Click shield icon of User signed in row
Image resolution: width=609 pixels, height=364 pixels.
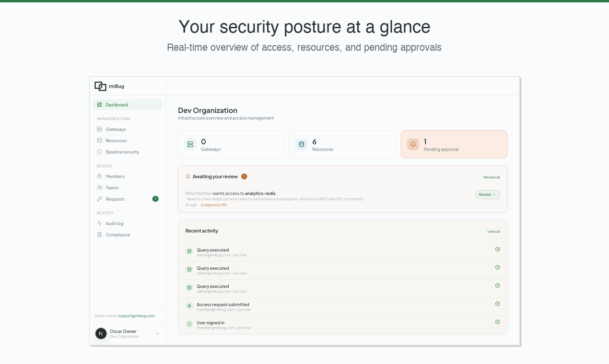tap(189, 324)
